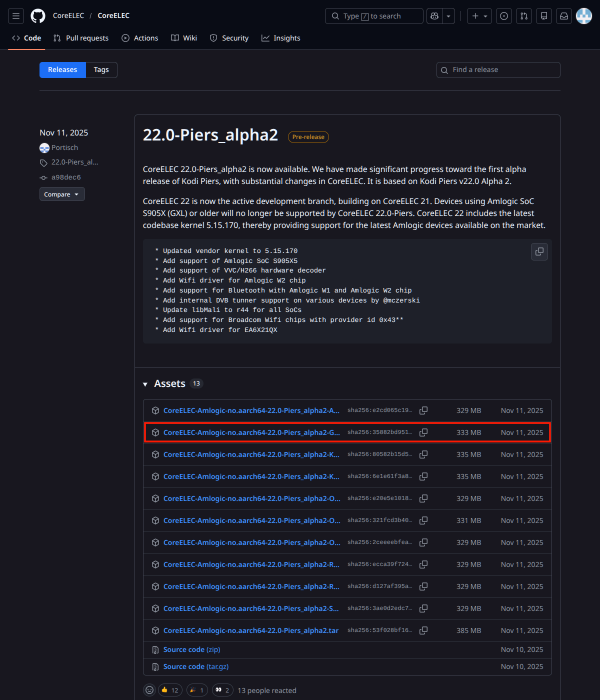Open the 22.0-Piers_alpha2 release title
The width and height of the screenshot is (600, 700).
click(x=210, y=135)
